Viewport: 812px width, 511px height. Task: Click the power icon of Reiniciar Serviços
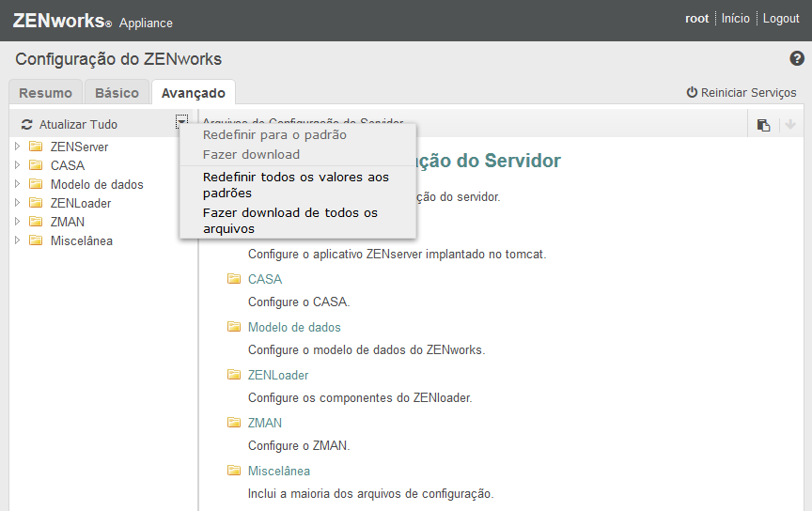pos(692,92)
